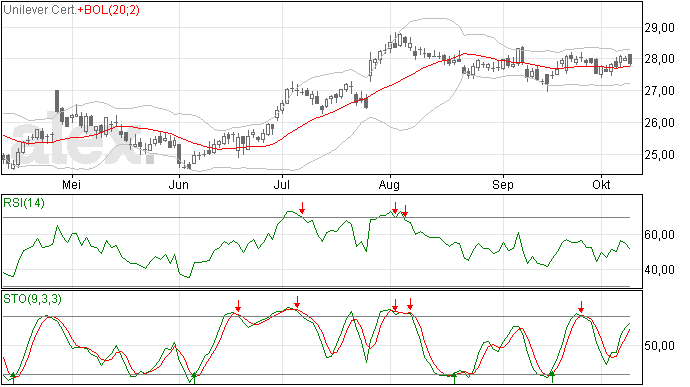Click the RSI(14) indicator label

(x=24, y=203)
